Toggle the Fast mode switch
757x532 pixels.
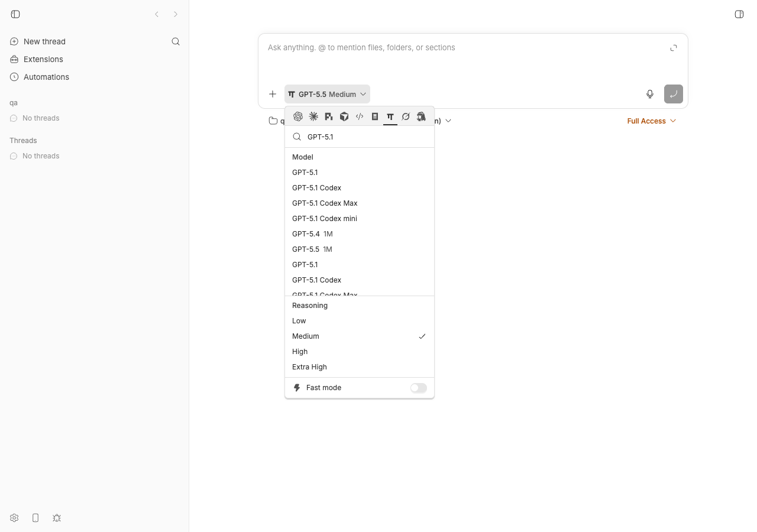coord(419,388)
